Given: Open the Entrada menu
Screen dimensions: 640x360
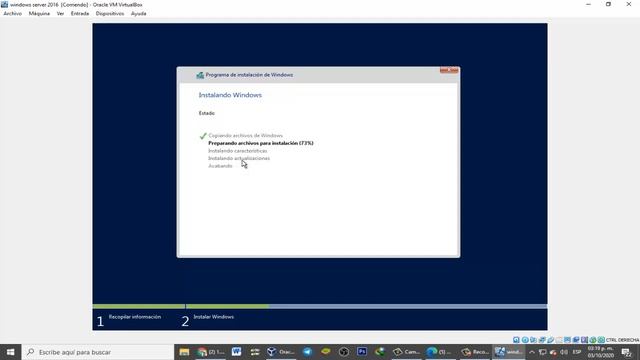Looking at the screenshot, I should pos(80,13).
